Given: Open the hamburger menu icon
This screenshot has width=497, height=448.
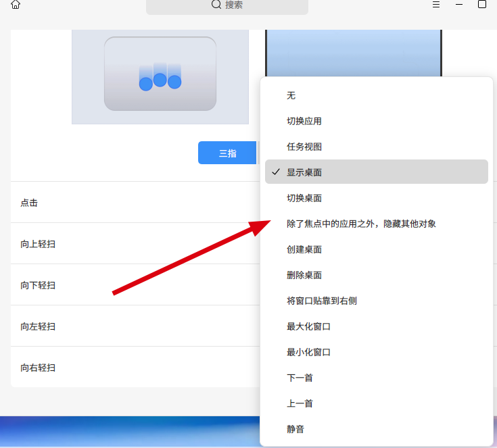Looking at the screenshot, I should point(436,5).
